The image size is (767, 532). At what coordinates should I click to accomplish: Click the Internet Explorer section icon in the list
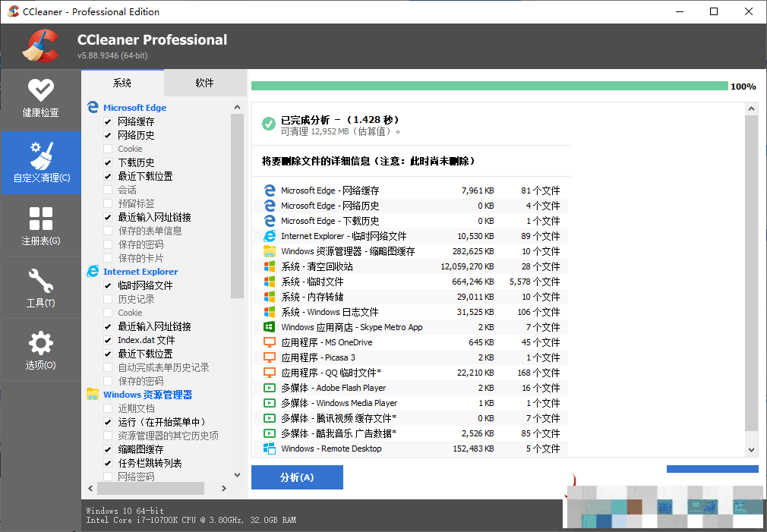(x=93, y=272)
